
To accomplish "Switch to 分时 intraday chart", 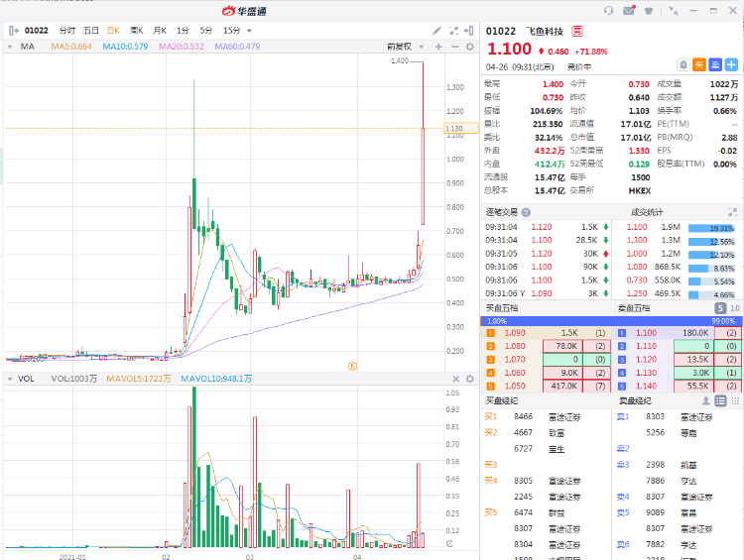I will (x=66, y=31).
